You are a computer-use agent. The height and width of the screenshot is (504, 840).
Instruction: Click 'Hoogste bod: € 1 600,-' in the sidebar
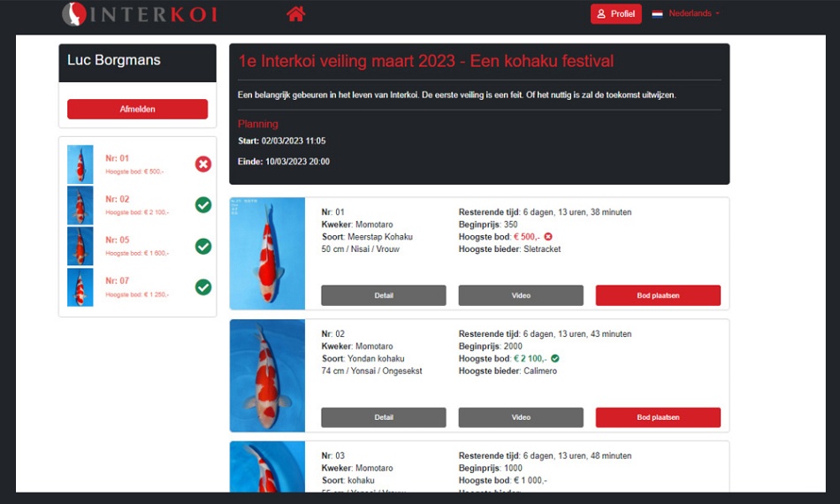(137, 253)
